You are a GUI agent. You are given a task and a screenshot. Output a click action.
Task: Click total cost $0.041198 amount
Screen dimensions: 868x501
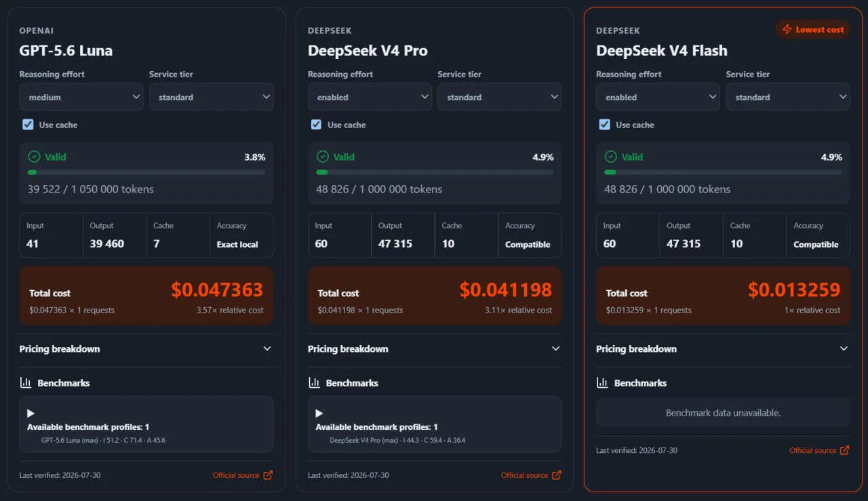pyautogui.click(x=506, y=290)
